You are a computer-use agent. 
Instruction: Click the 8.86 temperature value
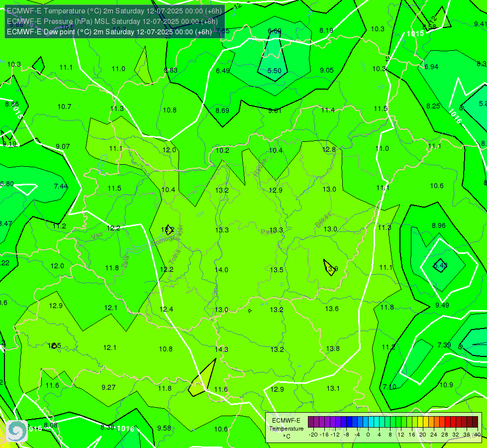pos(12,104)
